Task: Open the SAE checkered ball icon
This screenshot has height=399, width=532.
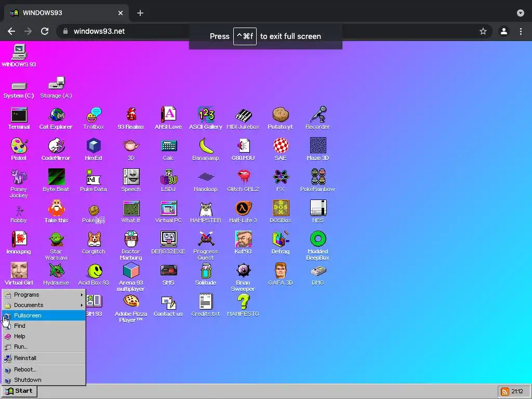Action: (x=280, y=149)
